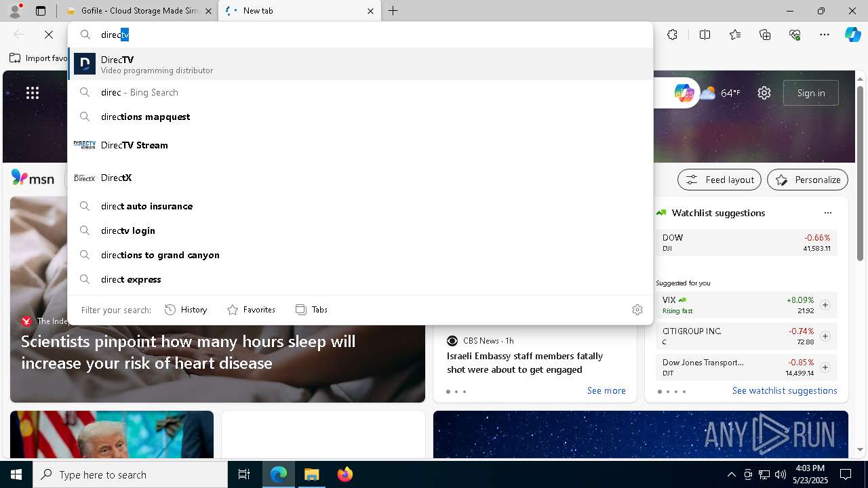Launch the Copilot sidebar icon
Screen dimensions: 868x488
coord(852,35)
